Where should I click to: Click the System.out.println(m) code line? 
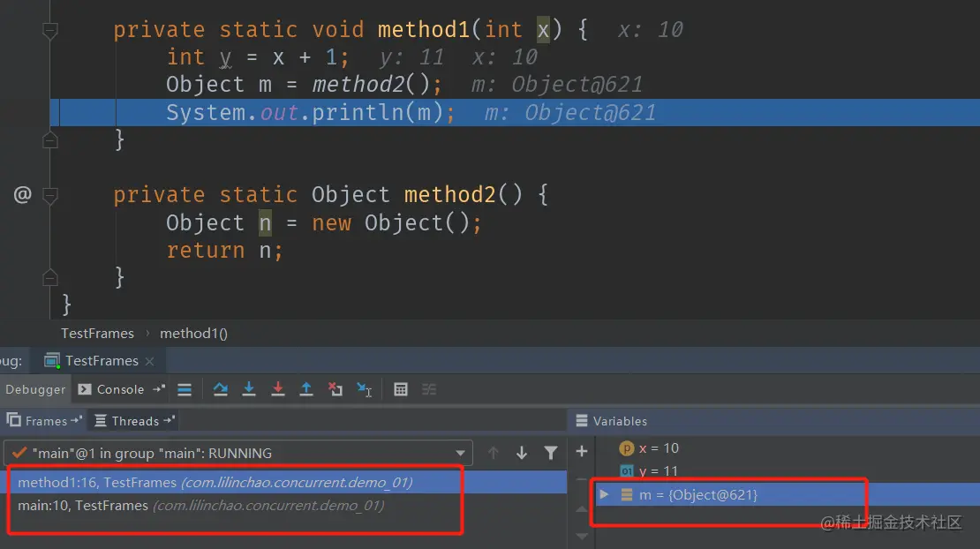coord(311,112)
